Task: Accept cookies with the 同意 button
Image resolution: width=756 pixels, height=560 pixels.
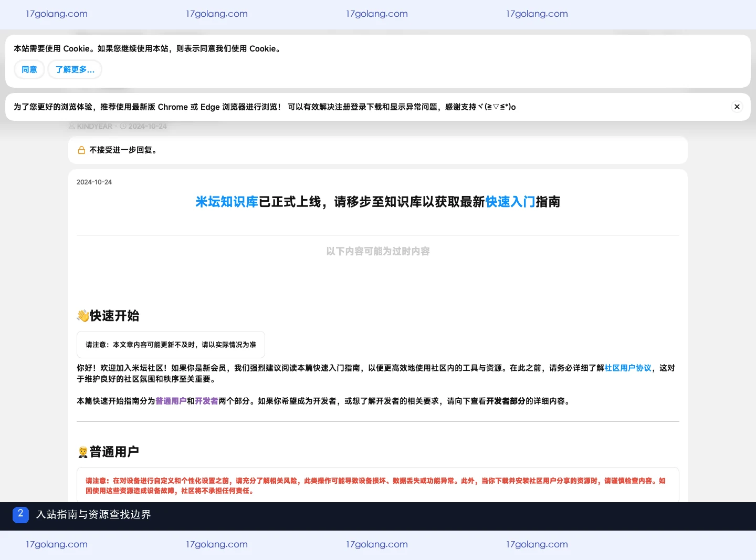Action: coord(29,69)
